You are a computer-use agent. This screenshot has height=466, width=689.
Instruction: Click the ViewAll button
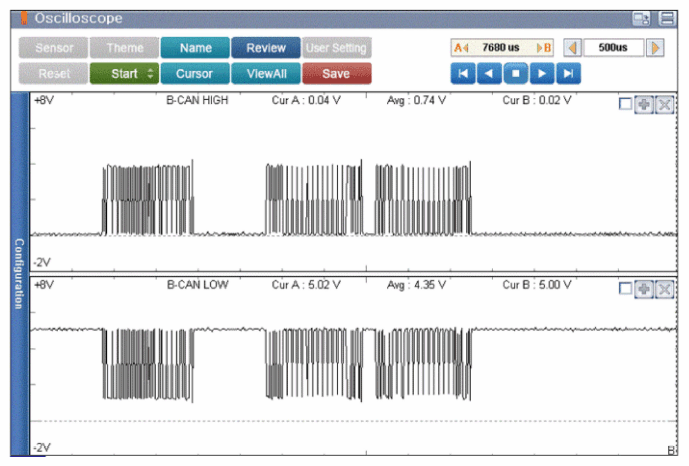(x=265, y=73)
